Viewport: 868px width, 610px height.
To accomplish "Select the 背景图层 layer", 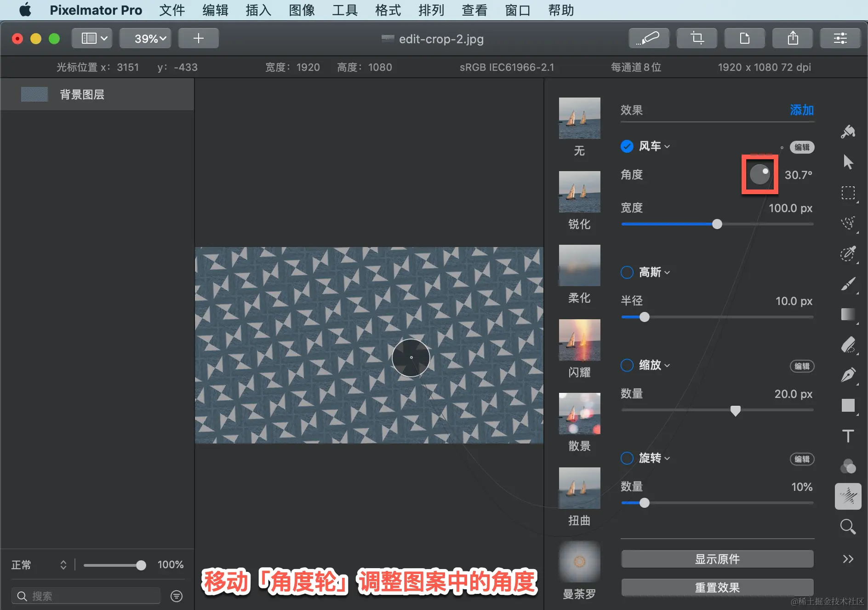I will point(97,94).
